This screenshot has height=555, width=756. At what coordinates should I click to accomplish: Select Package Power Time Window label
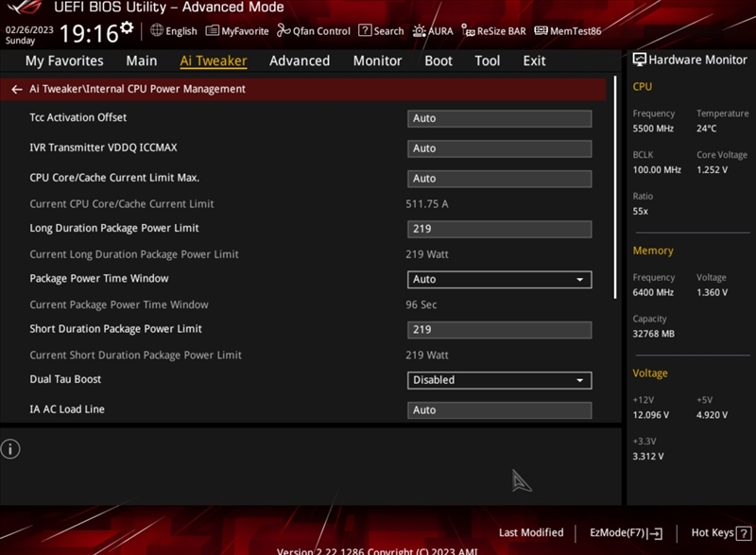click(99, 278)
